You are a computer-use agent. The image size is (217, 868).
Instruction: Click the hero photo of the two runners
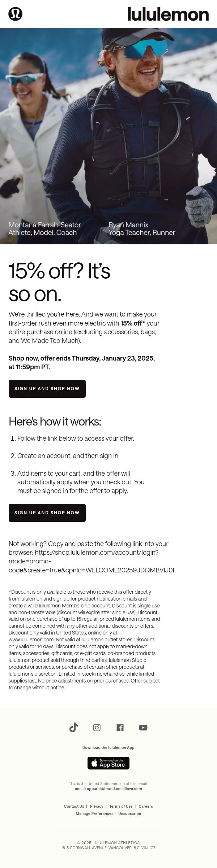[109, 136]
